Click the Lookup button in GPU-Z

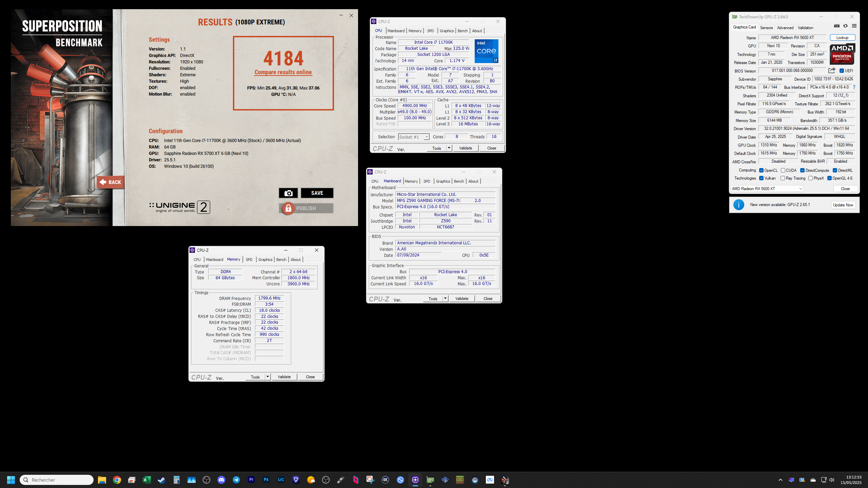click(x=842, y=38)
